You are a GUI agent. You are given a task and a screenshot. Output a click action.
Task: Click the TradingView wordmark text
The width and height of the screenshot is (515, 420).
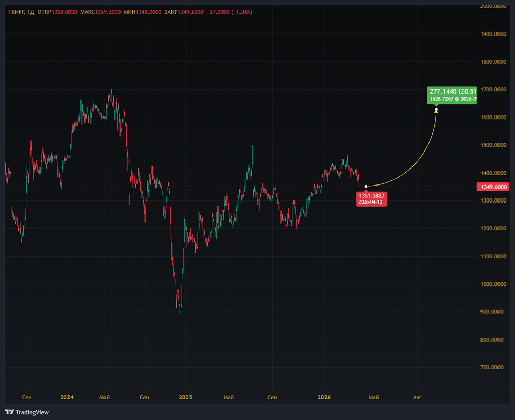(32, 412)
